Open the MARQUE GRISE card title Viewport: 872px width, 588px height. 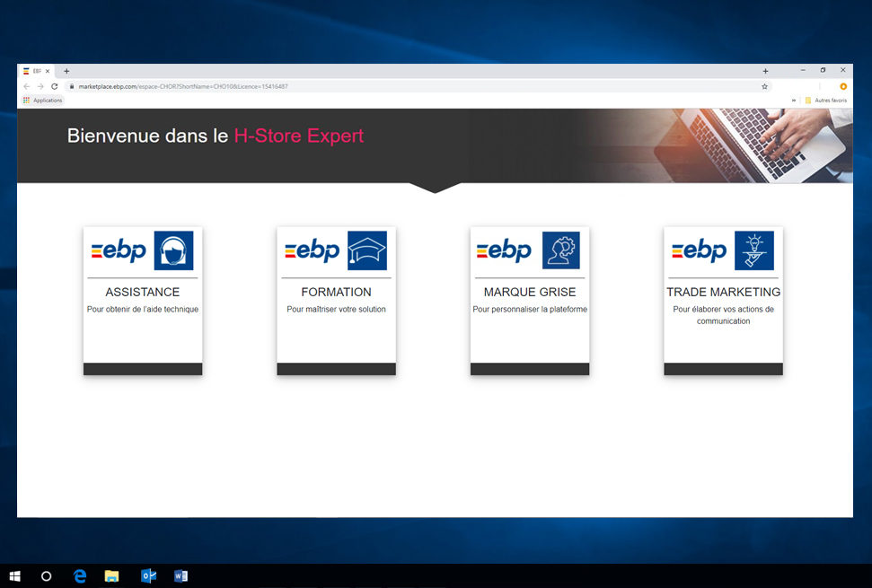tap(530, 292)
